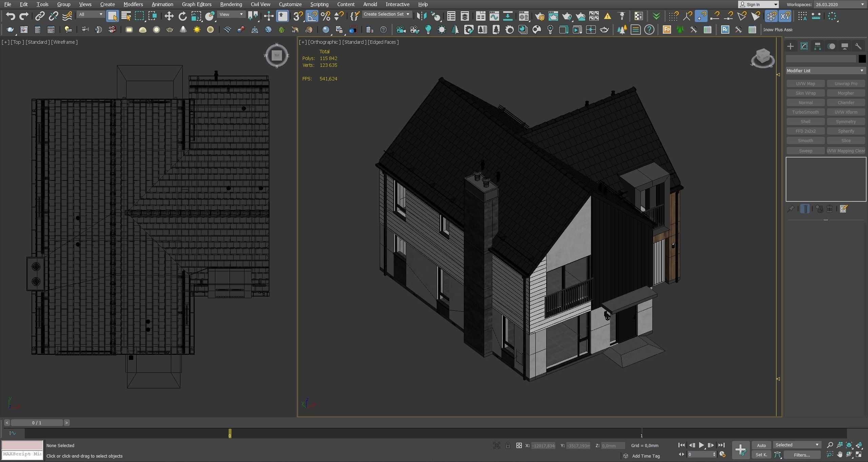This screenshot has height=462, width=868.
Task: Click the pink MAXScript listener color box
Action: 22,445
